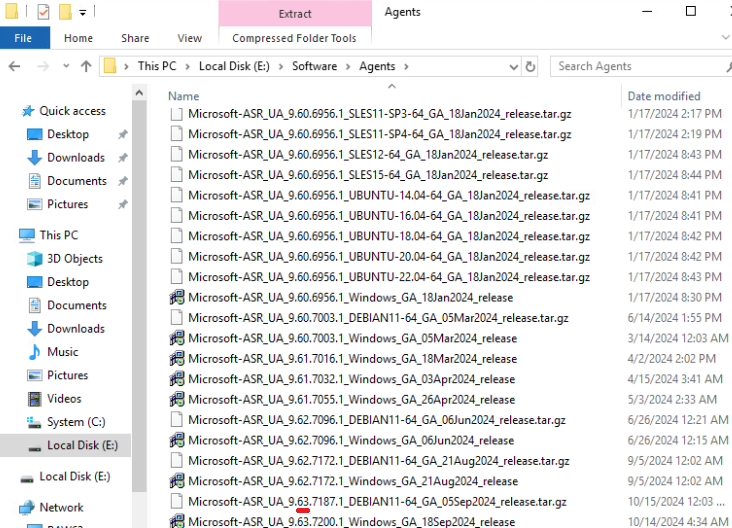Click installer icon of 9.61.7032.1 Windows 03Apr2024 release
This screenshot has width=732, height=528.
coord(176,379)
